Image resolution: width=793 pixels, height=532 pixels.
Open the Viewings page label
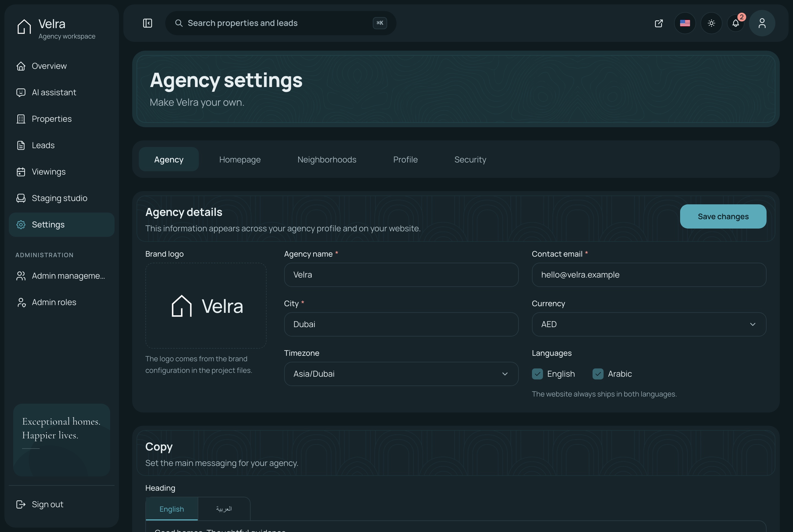pyautogui.click(x=48, y=172)
